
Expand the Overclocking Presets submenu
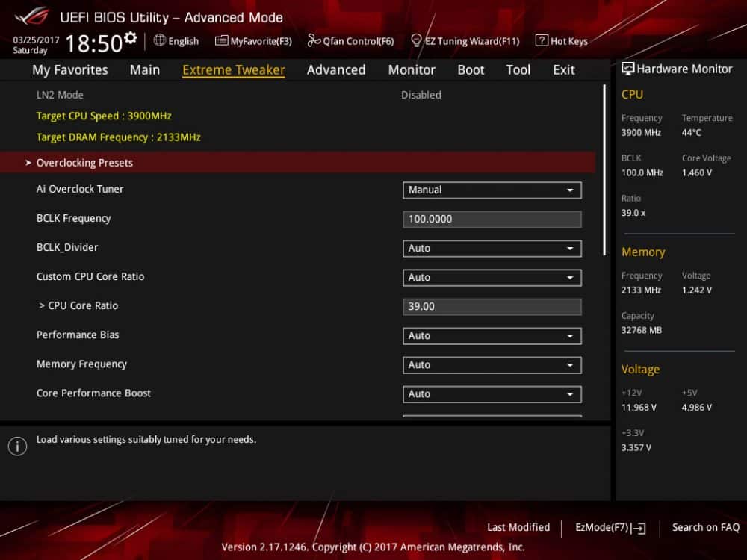298,162
